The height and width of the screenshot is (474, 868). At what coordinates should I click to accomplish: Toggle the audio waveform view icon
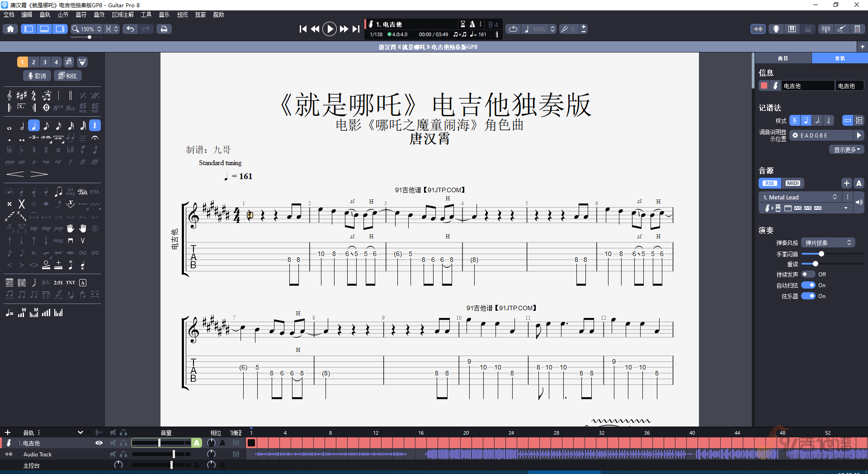click(x=758, y=29)
